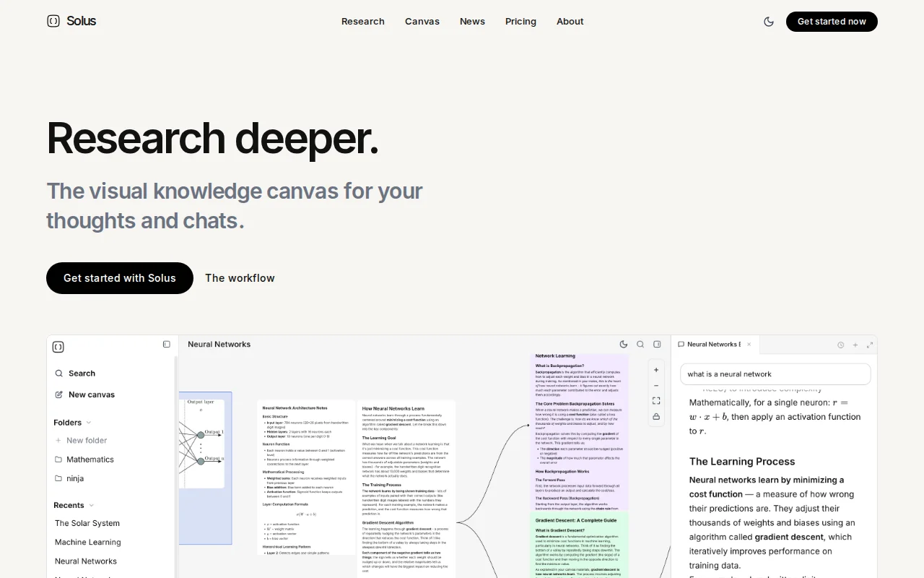The image size is (924, 578).
Task: Zoom out using the canvas minus control
Action: tap(656, 386)
